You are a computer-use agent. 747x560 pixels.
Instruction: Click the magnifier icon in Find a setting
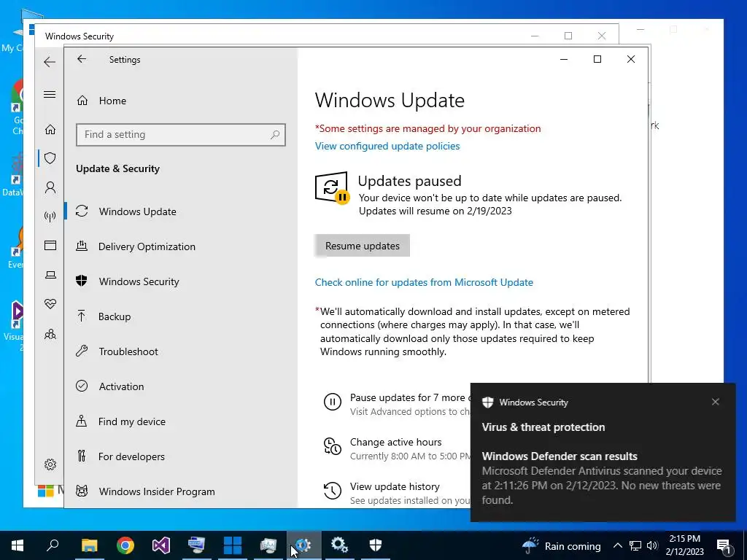[x=275, y=135]
